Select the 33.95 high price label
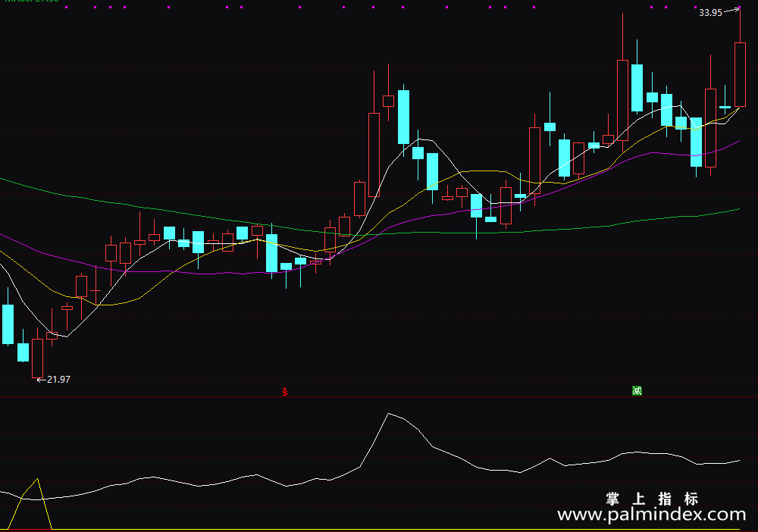 [x=710, y=13]
